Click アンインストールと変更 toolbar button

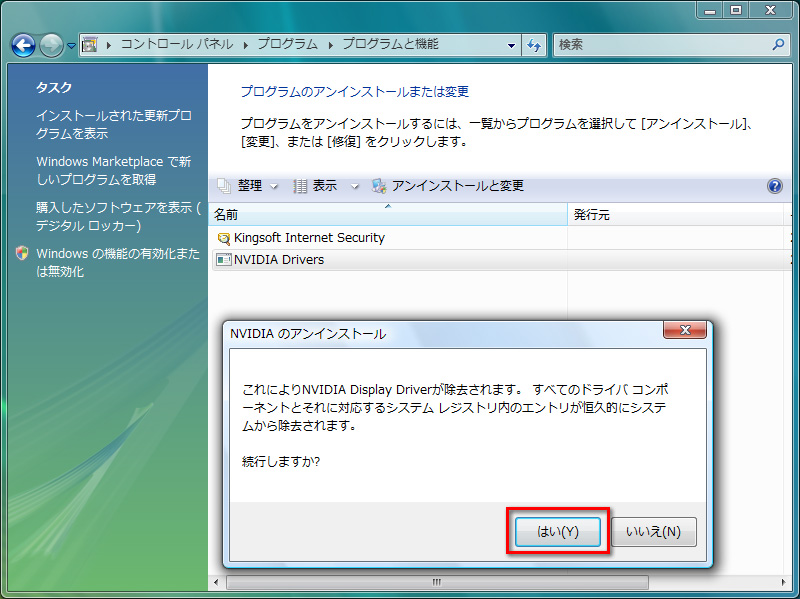(x=448, y=186)
